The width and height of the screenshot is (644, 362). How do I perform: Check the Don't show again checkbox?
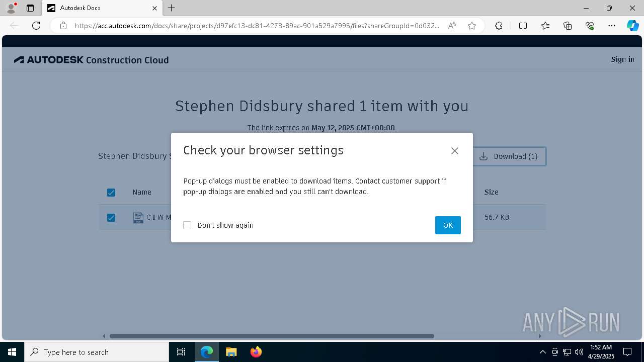[x=187, y=225]
